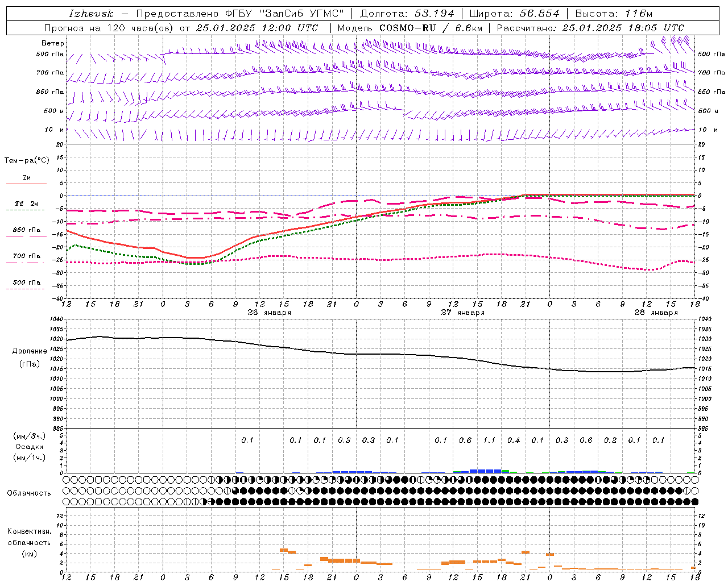Click the 850 гПа temperature legend entry
Viewport: 728px width, 582px height.
26,230
